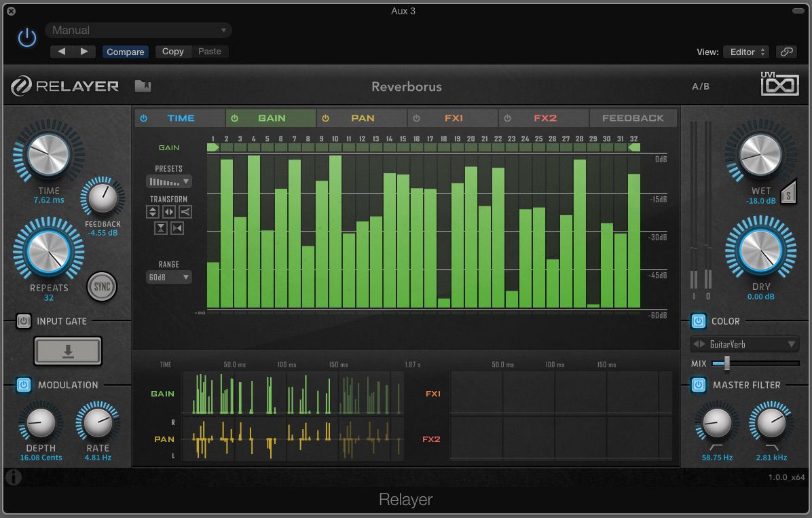Toggle the Modulation power switch
Screen dimensions: 812x518
pos(24,385)
